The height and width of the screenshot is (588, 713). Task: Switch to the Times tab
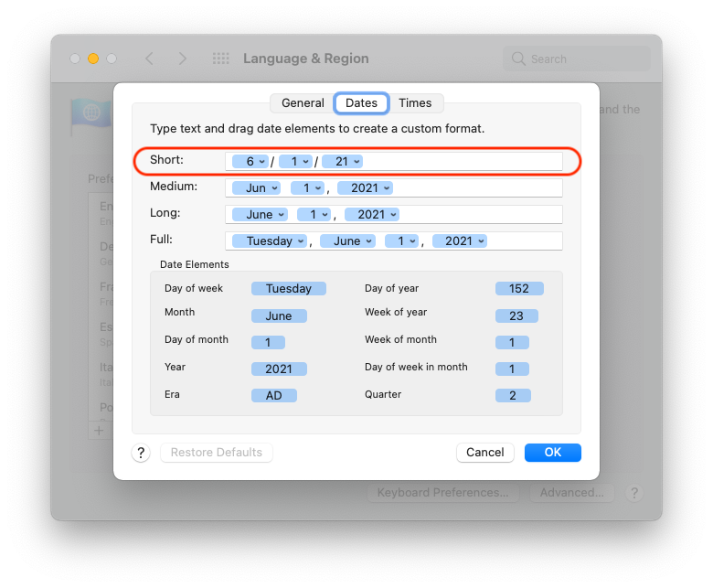pos(416,103)
